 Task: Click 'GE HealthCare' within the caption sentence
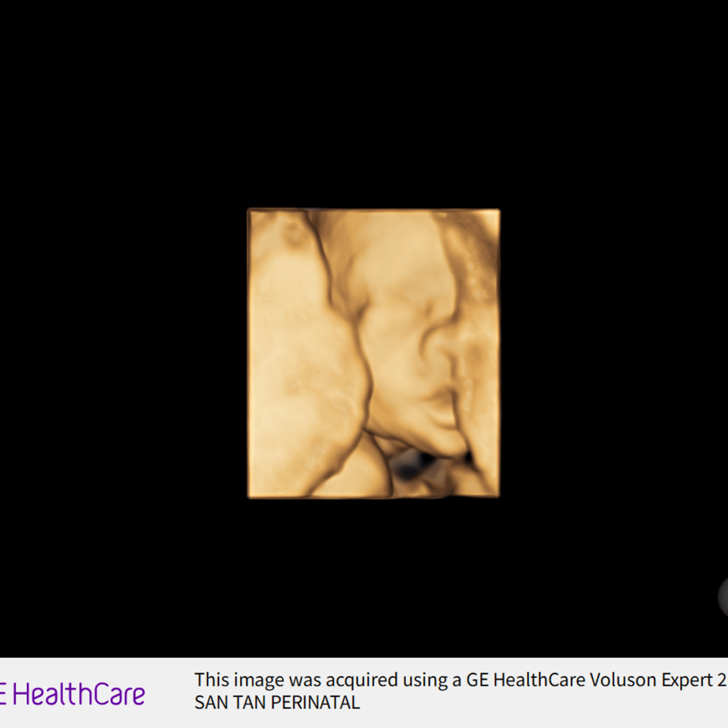pyautogui.click(x=526, y=679)
